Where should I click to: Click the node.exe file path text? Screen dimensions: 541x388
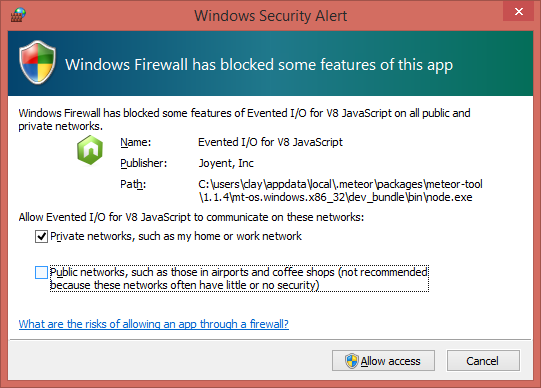pos(340,191)
